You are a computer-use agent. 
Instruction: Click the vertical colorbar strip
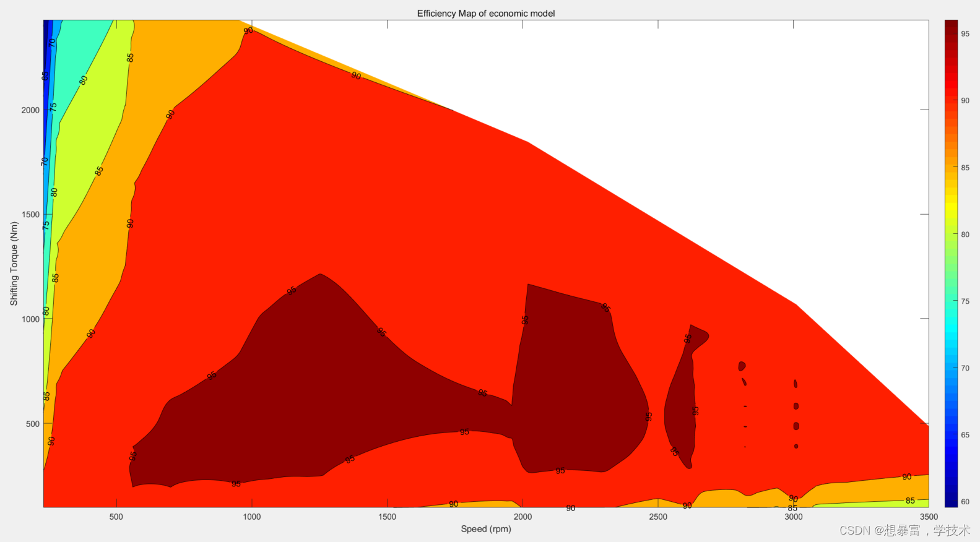951,264
